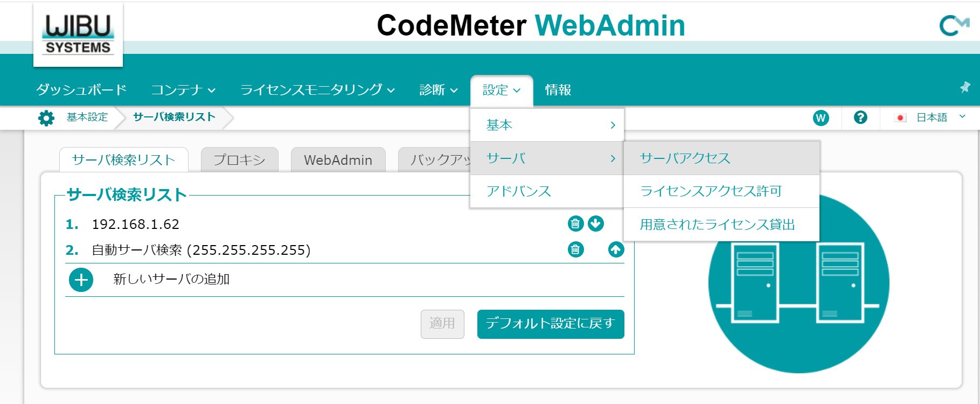Click the gear icon in breadcrumb
This screenshot has height=404, width=980.
tap(46, 118)
